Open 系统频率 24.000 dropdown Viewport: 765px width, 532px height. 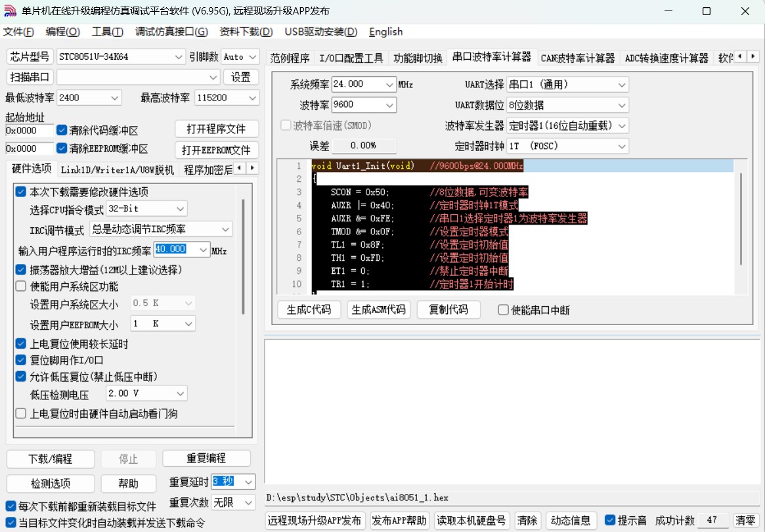364,85
